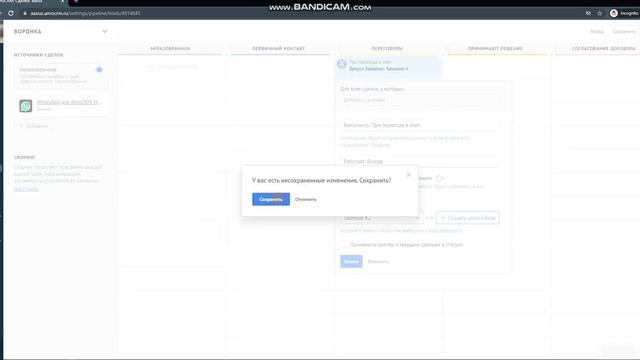Click the Salesbot trigger icon under Переговоры

pyautogui.click(x=342, y=64)
